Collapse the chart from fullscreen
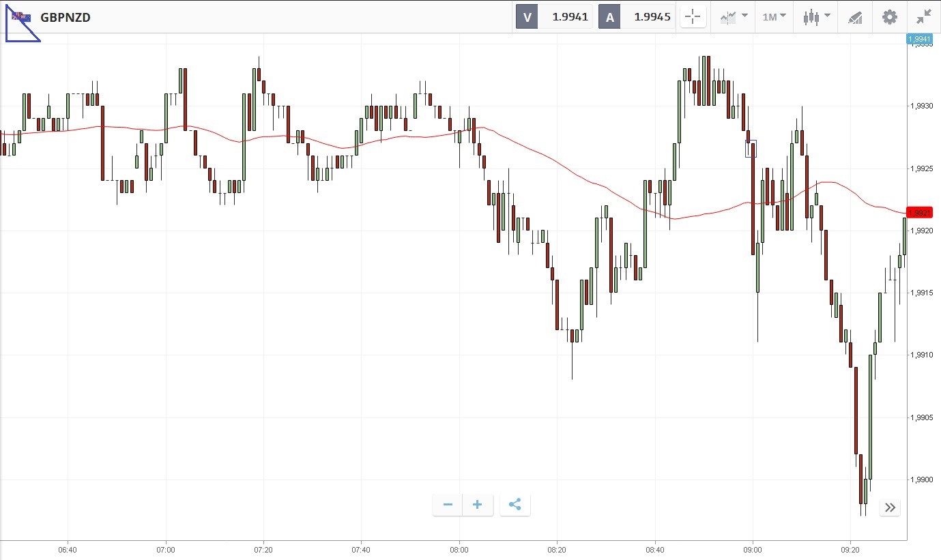941x560 pixels. click(924, 17)
